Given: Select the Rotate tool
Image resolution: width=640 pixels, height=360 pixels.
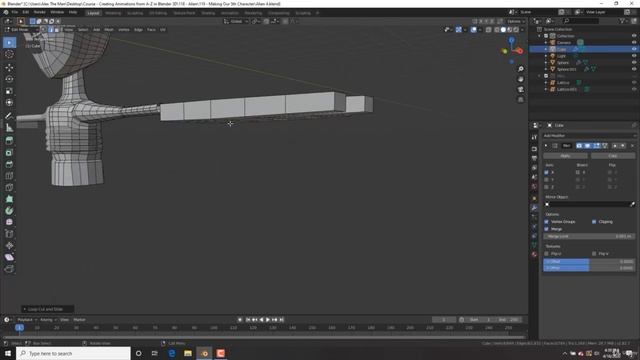Looking at the screenshot, I should (x=9, y=79).
